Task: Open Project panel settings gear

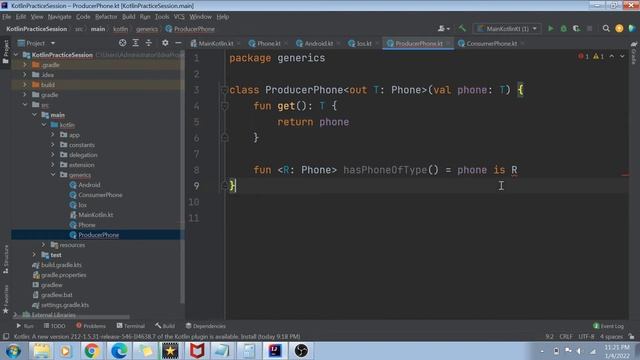Action: coord(165,43)
